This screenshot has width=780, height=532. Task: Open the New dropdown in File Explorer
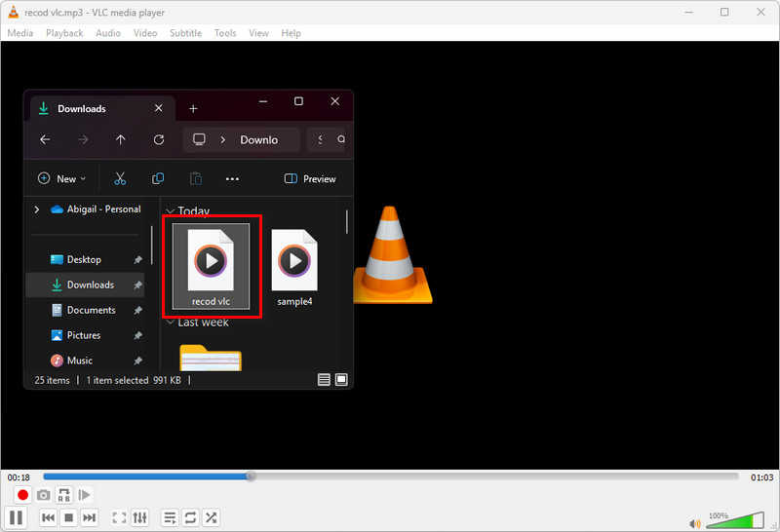click(x=61, y=178)
